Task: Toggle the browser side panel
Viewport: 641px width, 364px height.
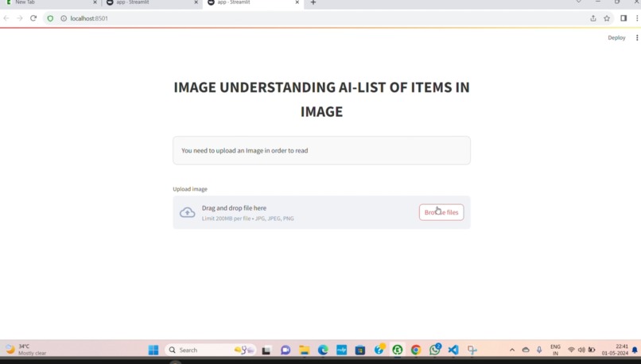Action: click(624, 18)
